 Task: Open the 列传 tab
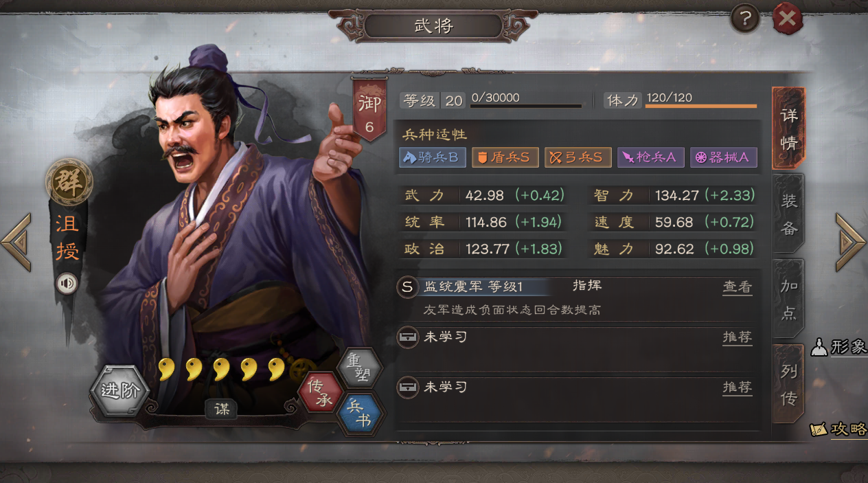[788, 384]
